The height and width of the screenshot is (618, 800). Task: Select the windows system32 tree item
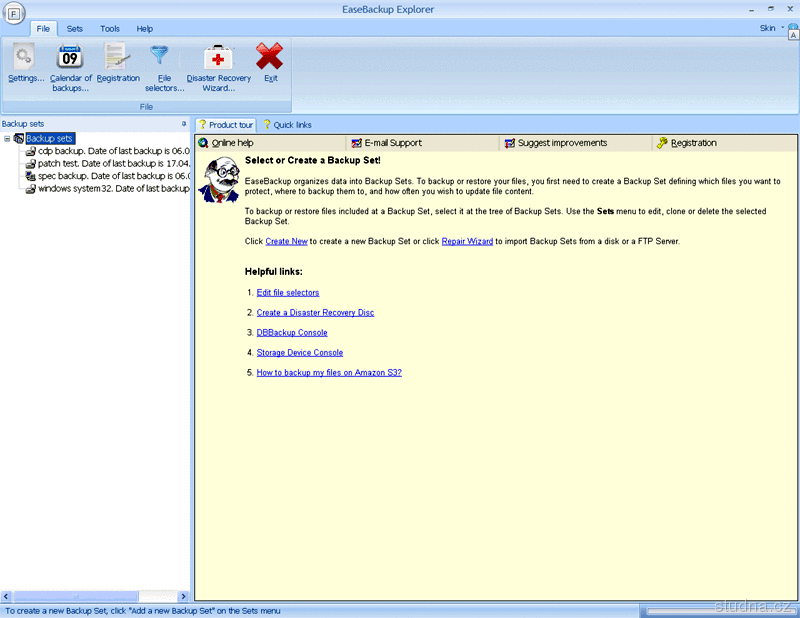[113, 188]
